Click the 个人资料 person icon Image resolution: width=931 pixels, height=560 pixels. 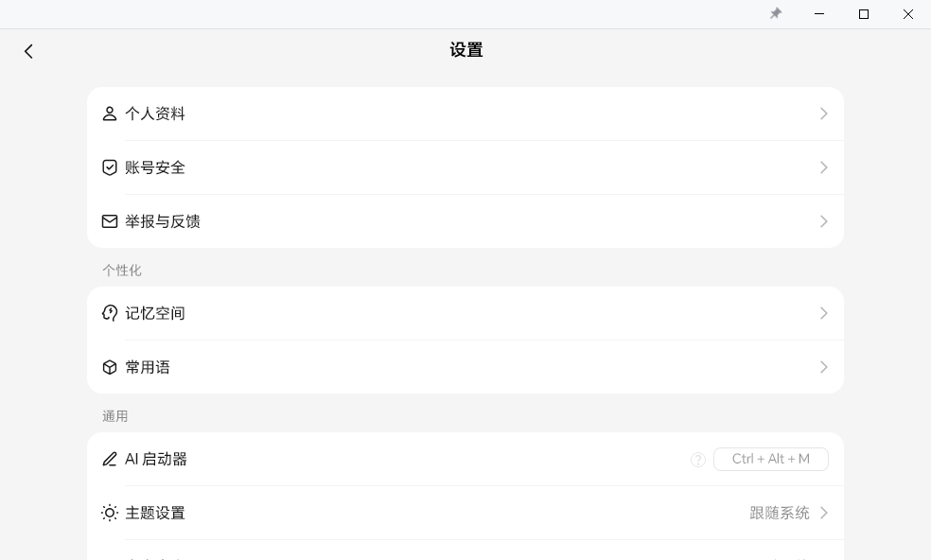click(x=110, y=114)
